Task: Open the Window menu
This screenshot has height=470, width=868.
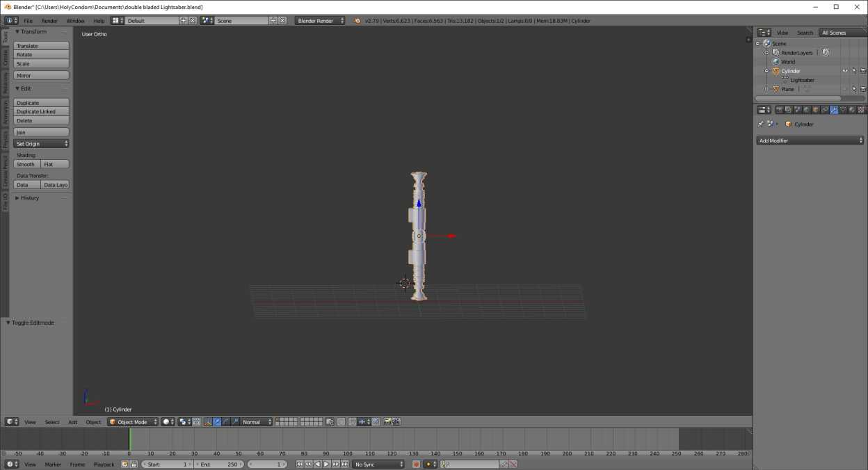Action: click(x=75, y=21)
